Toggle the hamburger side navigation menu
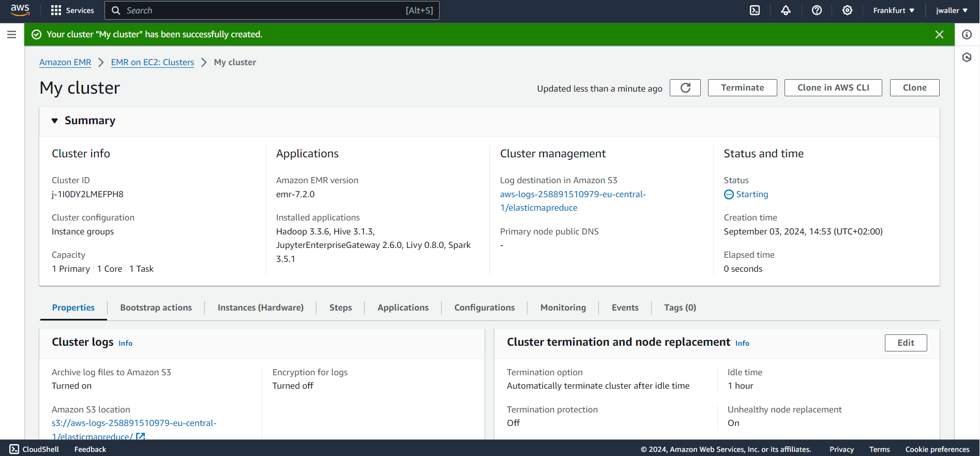 pyautogui.click(x=11, y=35)
